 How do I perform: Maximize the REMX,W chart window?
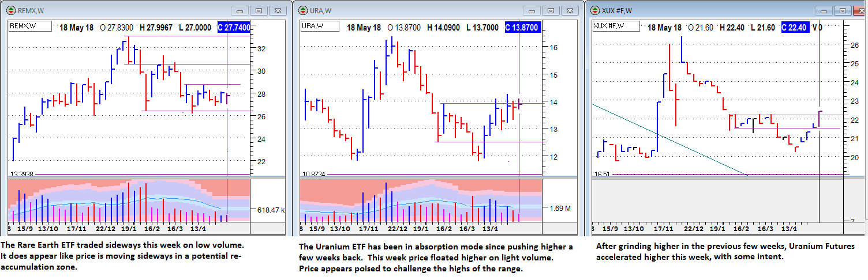(259, 11)
